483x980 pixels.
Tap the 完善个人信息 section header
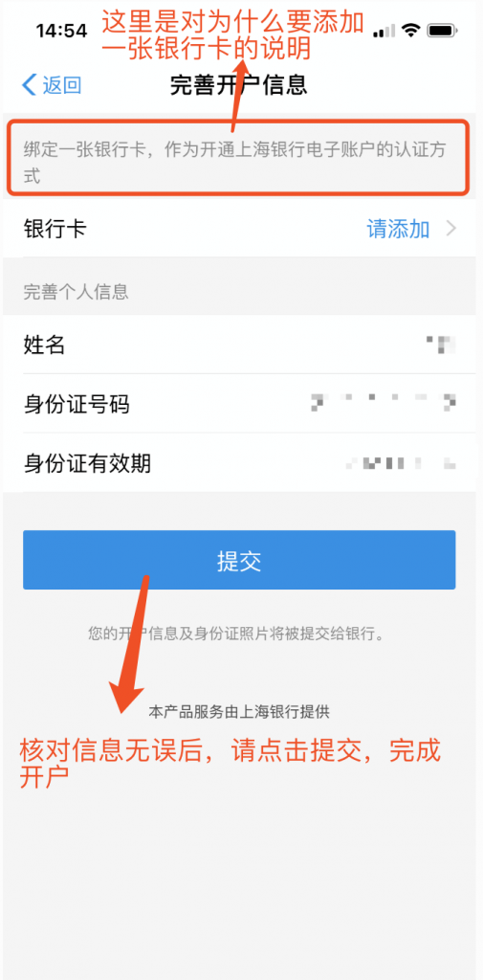pyautogui.click(x=77, y=292)
